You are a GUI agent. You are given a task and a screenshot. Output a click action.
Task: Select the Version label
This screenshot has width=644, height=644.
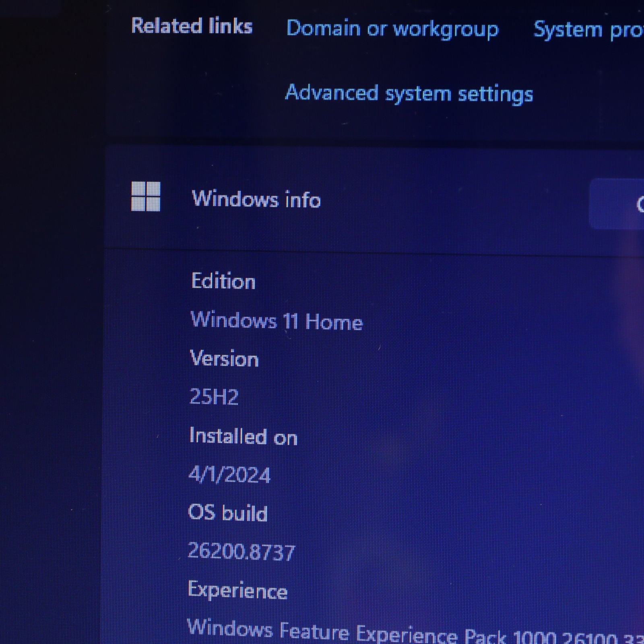[224, 358]
